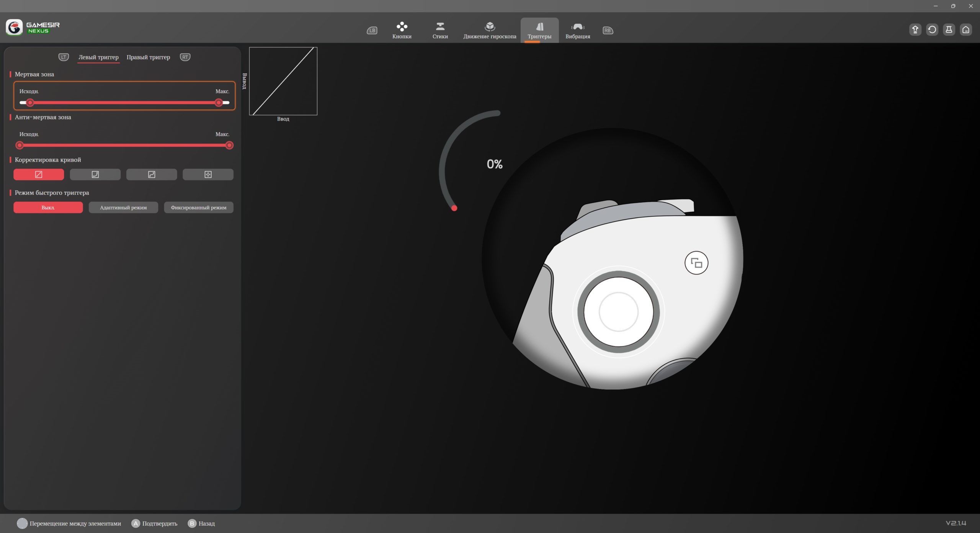Click the LB shoulder button icon

372,30
